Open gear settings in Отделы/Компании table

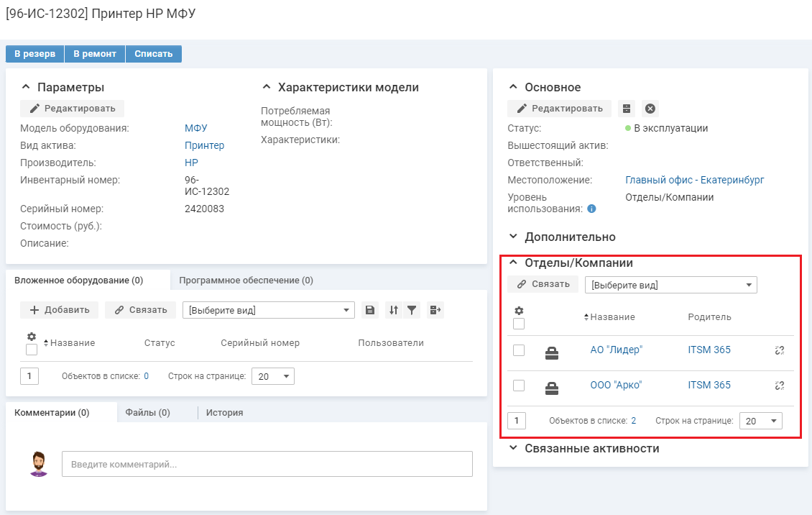tap(519, 311)
